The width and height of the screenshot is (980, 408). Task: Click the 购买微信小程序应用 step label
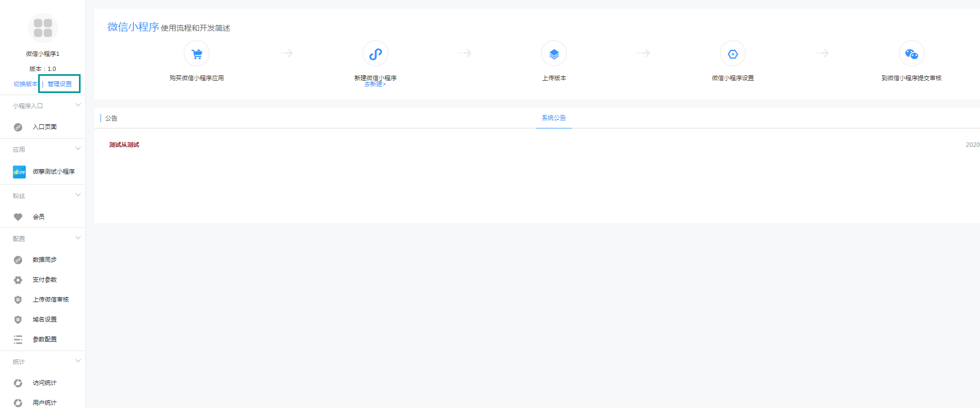pos(197,78)
